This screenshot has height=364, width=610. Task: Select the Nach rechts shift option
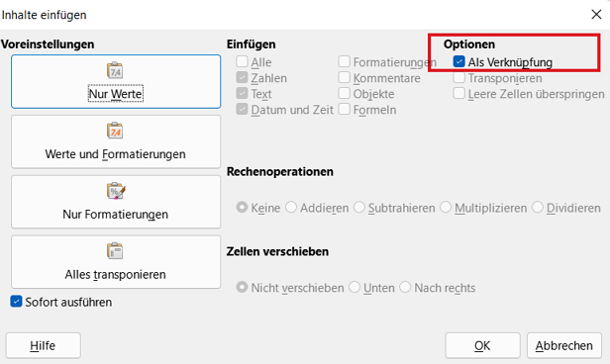pos(405,287)
